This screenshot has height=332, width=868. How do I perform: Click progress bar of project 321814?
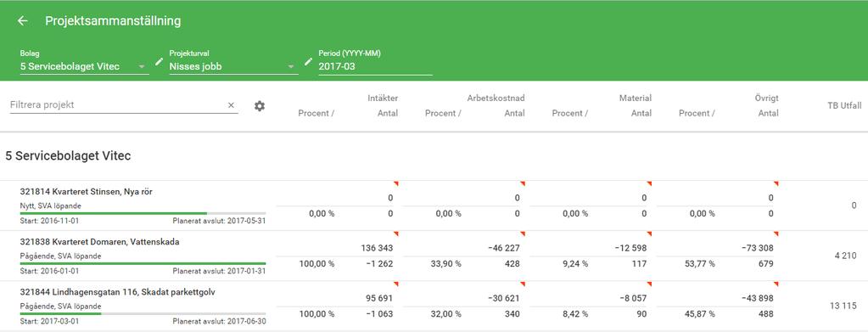[x=143, y=213]
